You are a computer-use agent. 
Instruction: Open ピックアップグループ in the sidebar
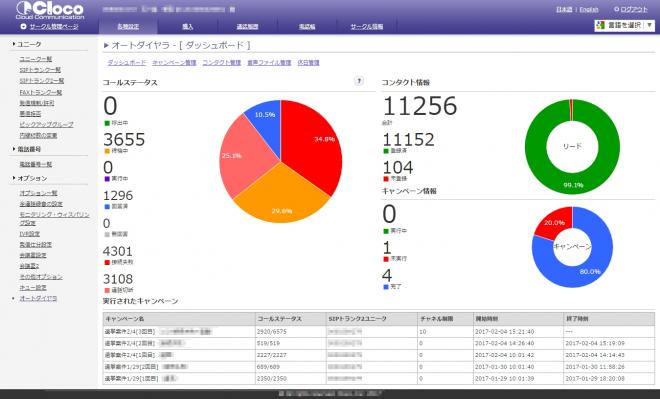(46, 125)
